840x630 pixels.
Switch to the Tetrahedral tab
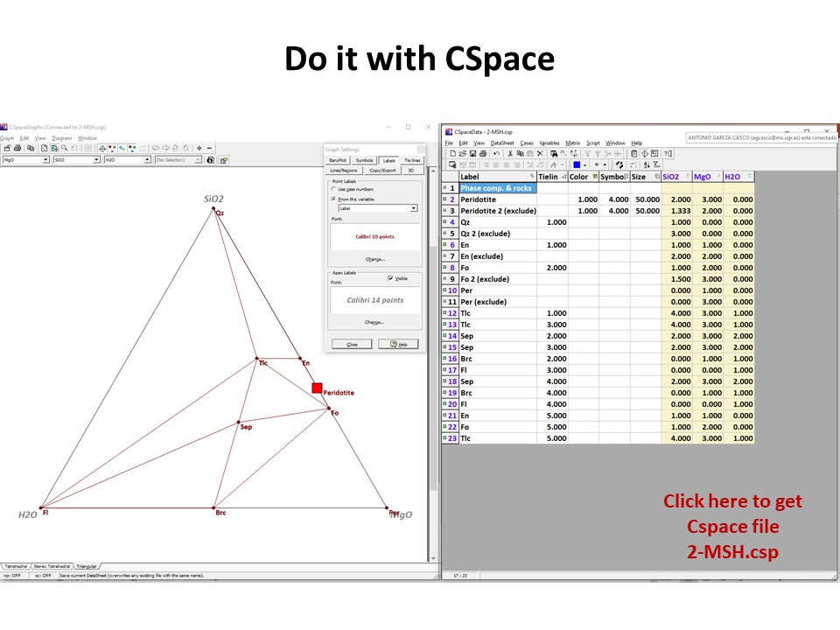(x=16, y=566)
